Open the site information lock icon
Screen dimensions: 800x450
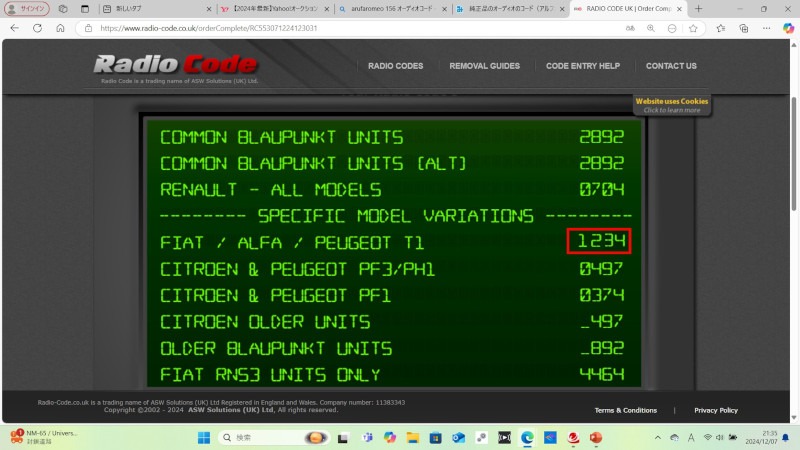[88, 28]
